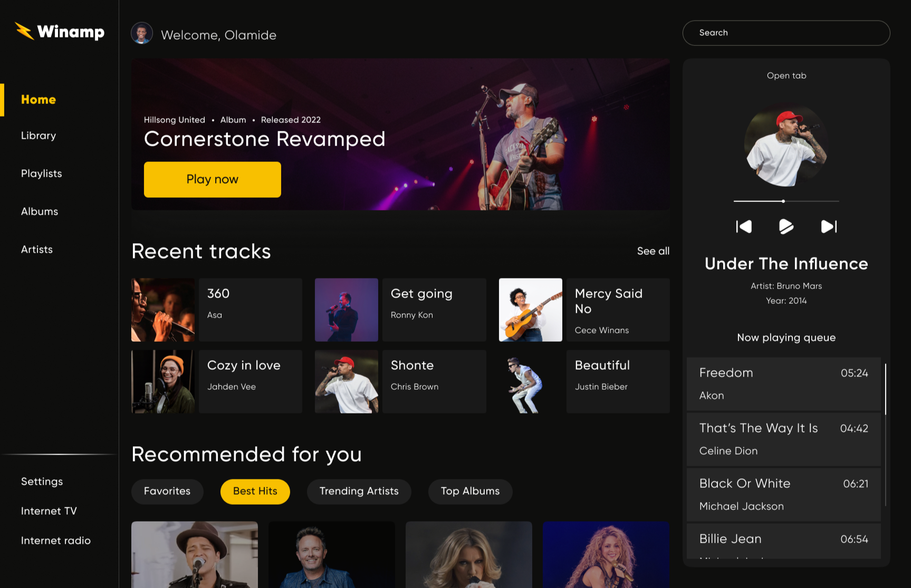911x588 pixels.
Task: Open the Cozy in love thumbnail
Action: click(x=163, y=382)
